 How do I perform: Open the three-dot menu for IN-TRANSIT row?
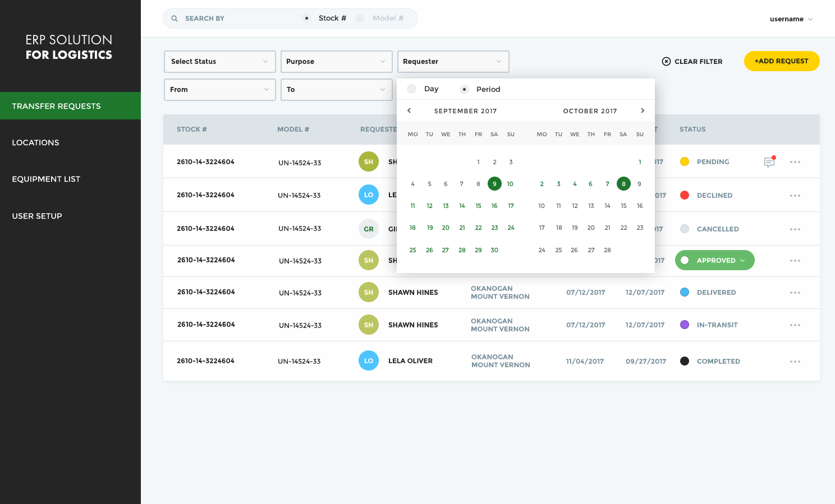click(795, 325)
